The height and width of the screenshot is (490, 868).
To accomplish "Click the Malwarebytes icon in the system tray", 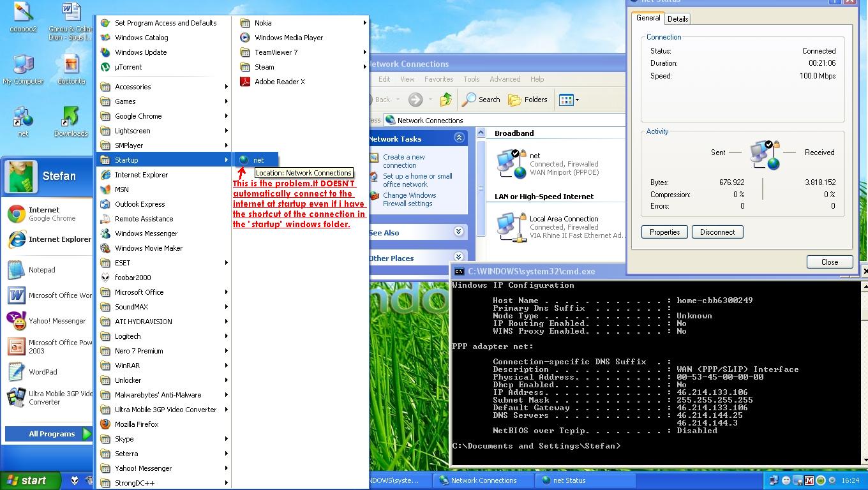I will pyautogui.click(x=809, y=480).
